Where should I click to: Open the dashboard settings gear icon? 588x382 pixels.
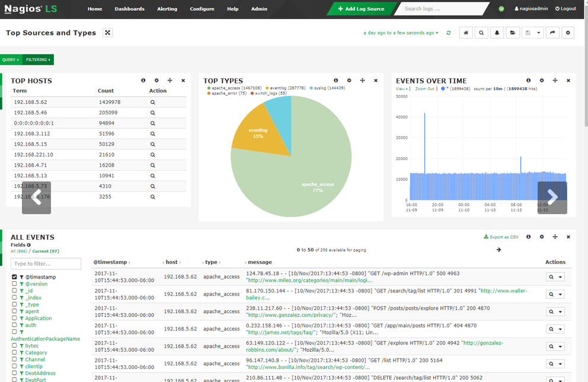point(567,33)
